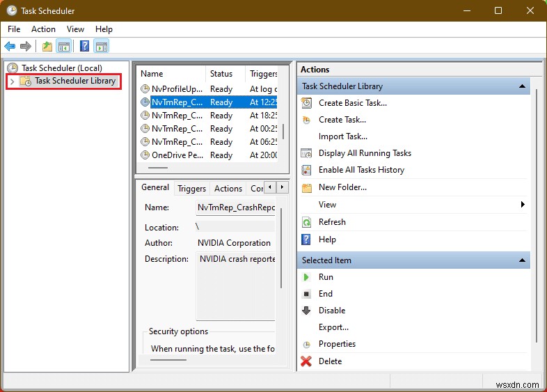Collapse the Selected Item actions section

(522, 260)
